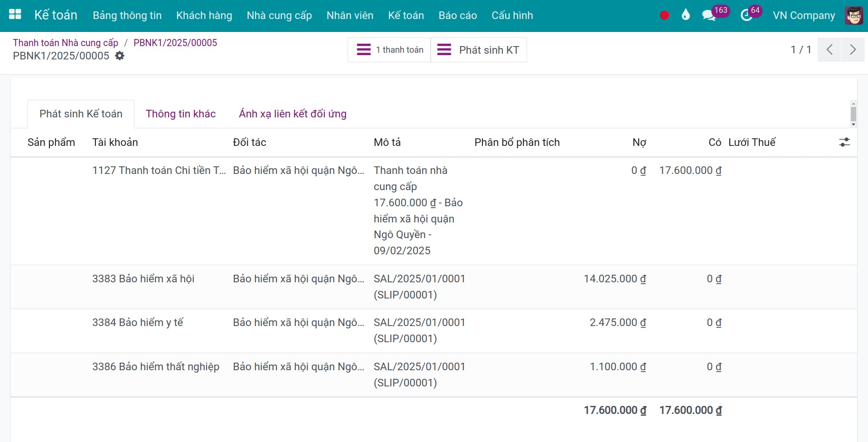The image size is (868, 442).
Task: Open the '1 thanh toán' smart button
Action: [389, 50]
